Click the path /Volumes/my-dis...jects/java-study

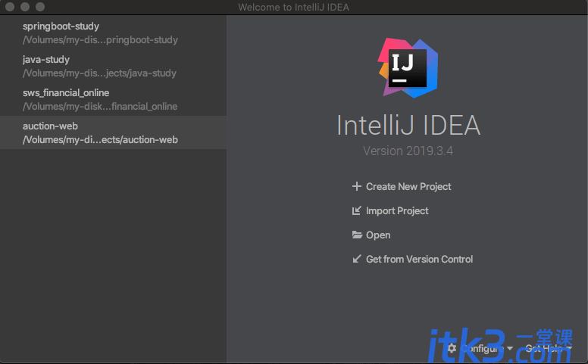point(99,73)
